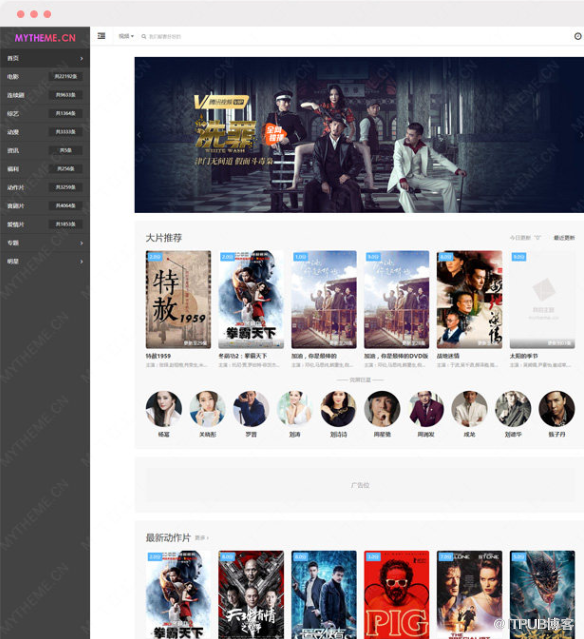Go to previous banner slide with left arrow

pyautogui.click(x=139, y=135)
